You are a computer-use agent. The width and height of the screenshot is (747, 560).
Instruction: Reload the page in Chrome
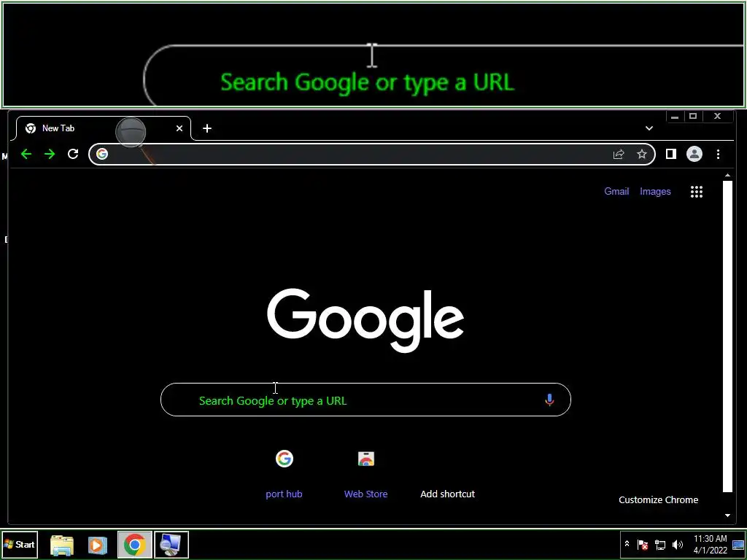[73, 154]
